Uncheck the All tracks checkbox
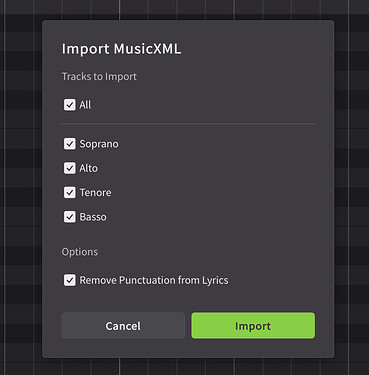 (x=70, y=105)
